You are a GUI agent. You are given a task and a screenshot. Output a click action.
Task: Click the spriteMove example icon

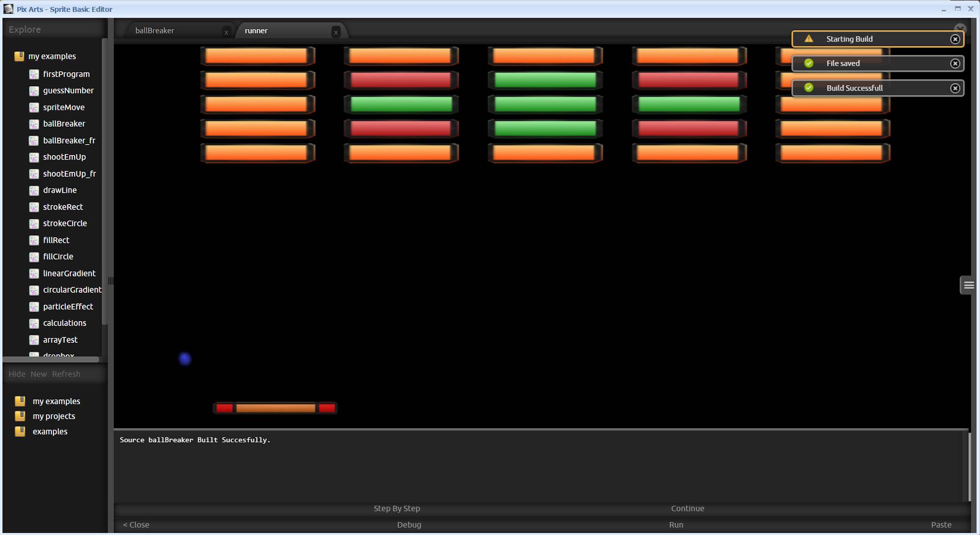(34, 107)
